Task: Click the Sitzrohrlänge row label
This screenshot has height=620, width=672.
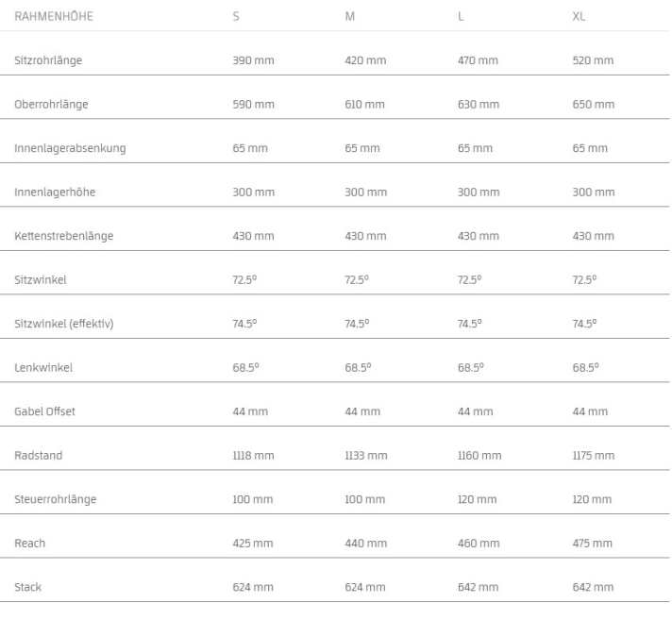Action: 48,60
